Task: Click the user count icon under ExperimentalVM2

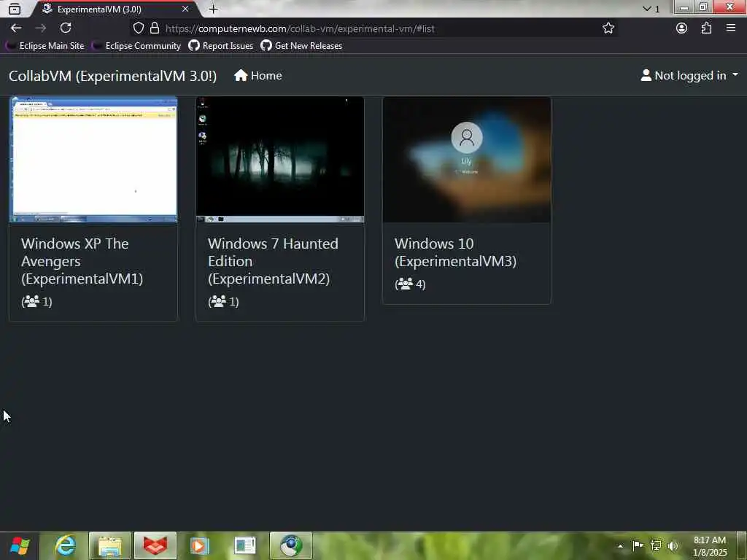Action: click(219, 301)
